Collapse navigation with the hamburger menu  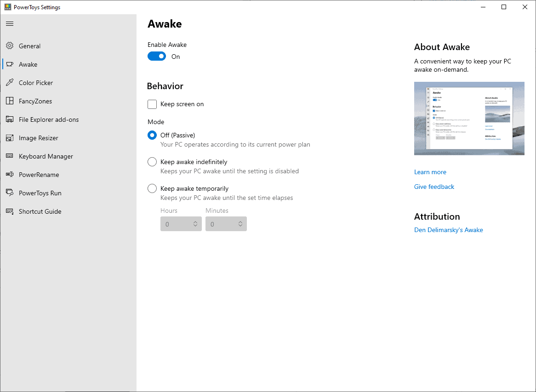coord(10,23)
